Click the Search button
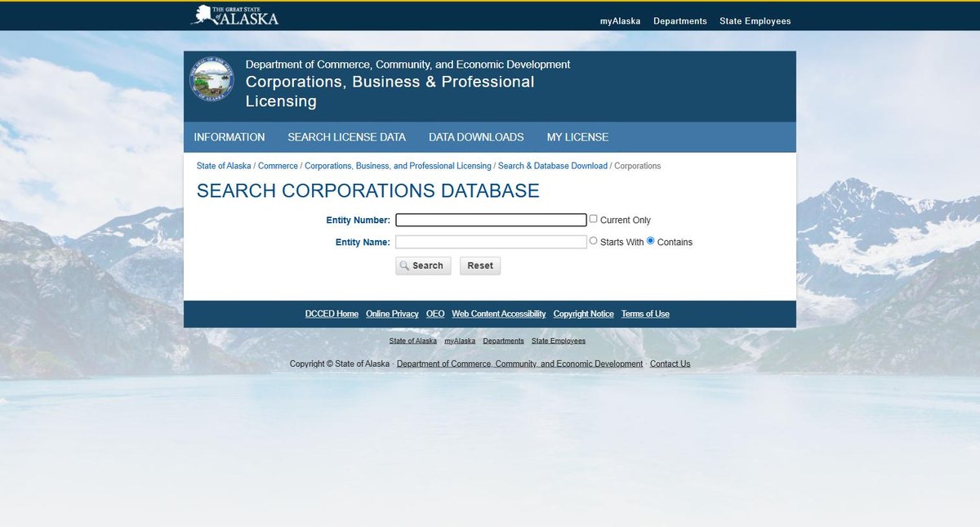The width and height of the screenshot is (980, 527). click(x=423, y=266)
